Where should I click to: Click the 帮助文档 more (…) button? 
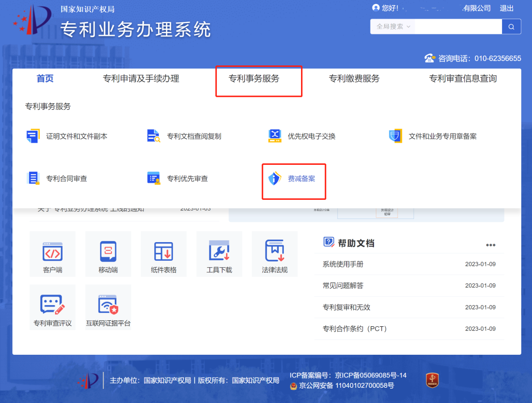(x=490, y=245)
